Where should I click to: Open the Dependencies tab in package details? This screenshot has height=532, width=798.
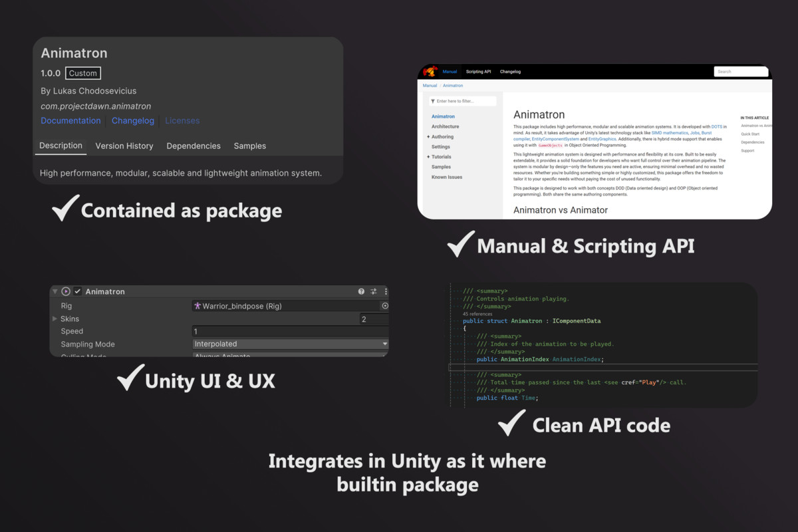pyautogui.click(x=194, y=146)
